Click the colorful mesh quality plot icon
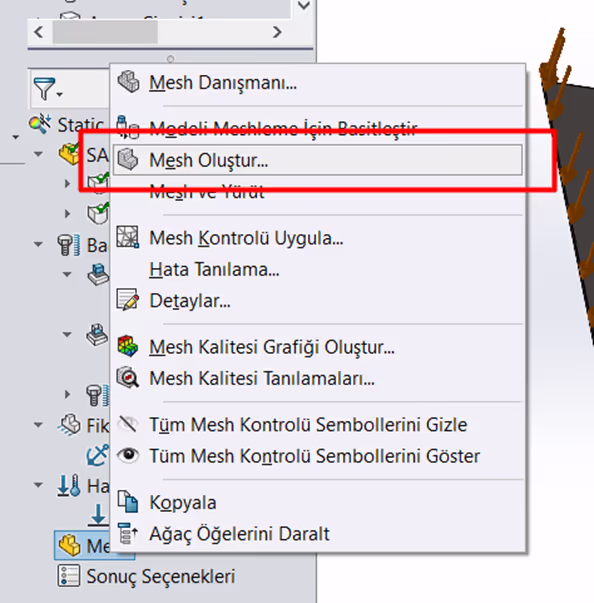 (x=128, y=346)
